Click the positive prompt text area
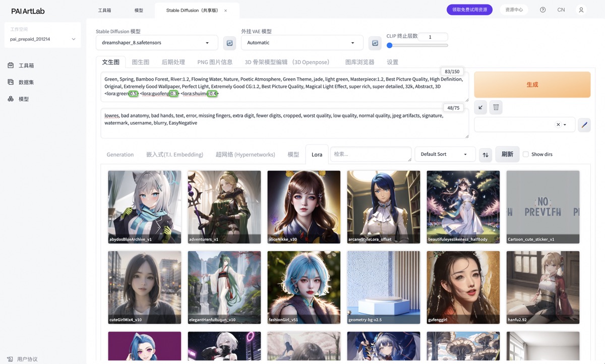 click(x=285, y=87)
